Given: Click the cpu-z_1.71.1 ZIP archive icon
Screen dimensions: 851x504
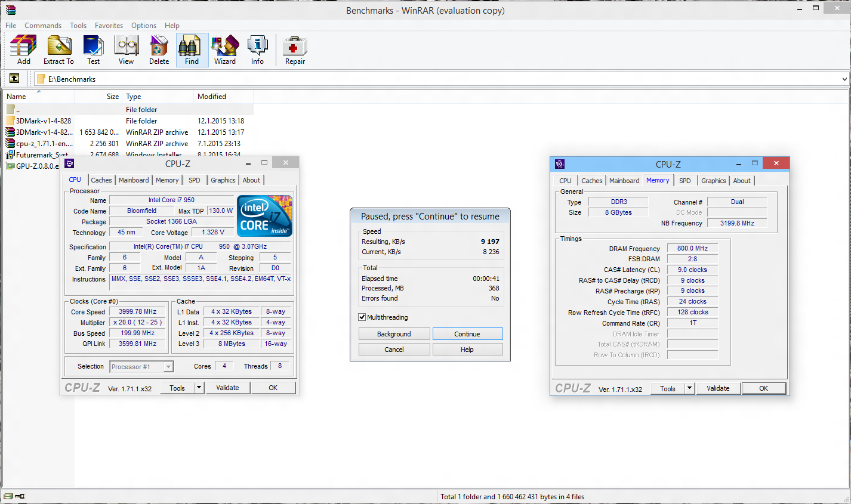Looking at the screenshot, I should [10, 143].
